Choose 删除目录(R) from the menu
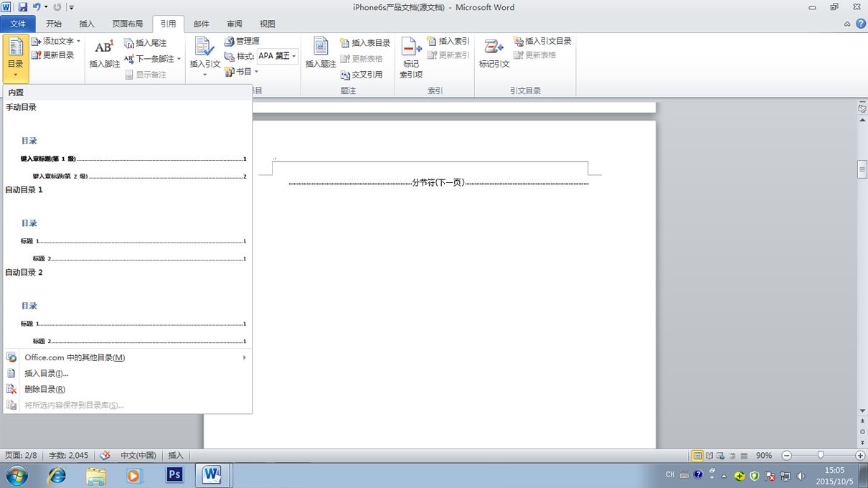The image size is (868, 488). 128,389
